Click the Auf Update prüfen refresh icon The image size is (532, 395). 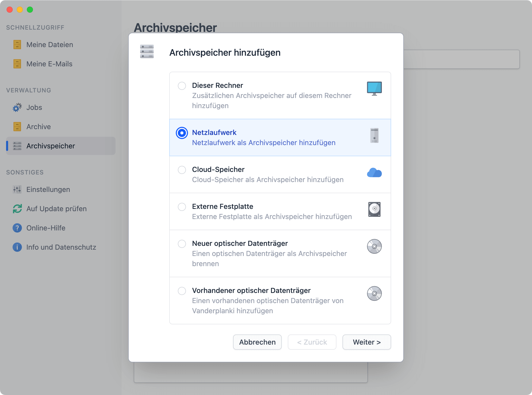tap(17, 209)
